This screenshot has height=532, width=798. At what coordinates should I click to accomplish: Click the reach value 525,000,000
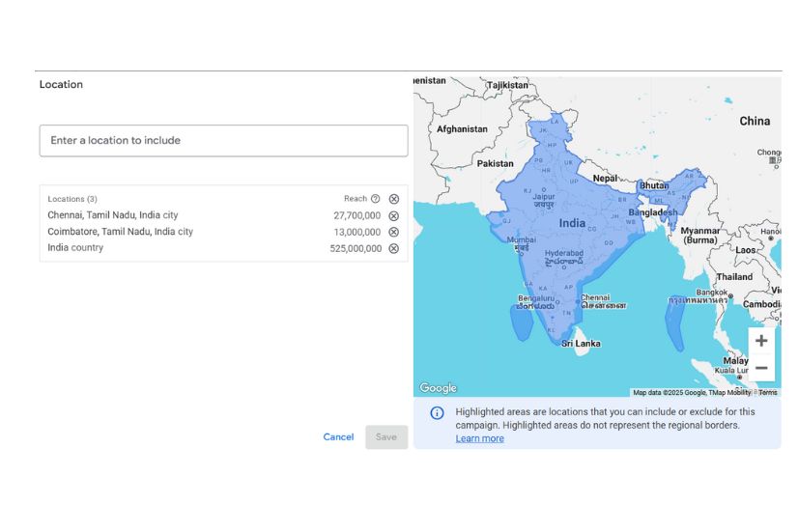pos(356,249)
